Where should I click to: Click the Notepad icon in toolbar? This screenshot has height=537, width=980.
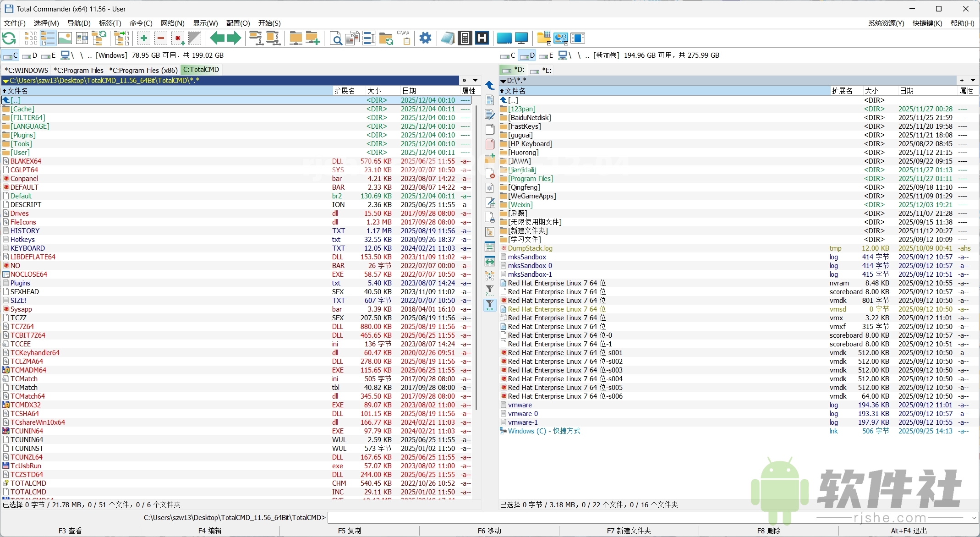[x=448, y=38]
